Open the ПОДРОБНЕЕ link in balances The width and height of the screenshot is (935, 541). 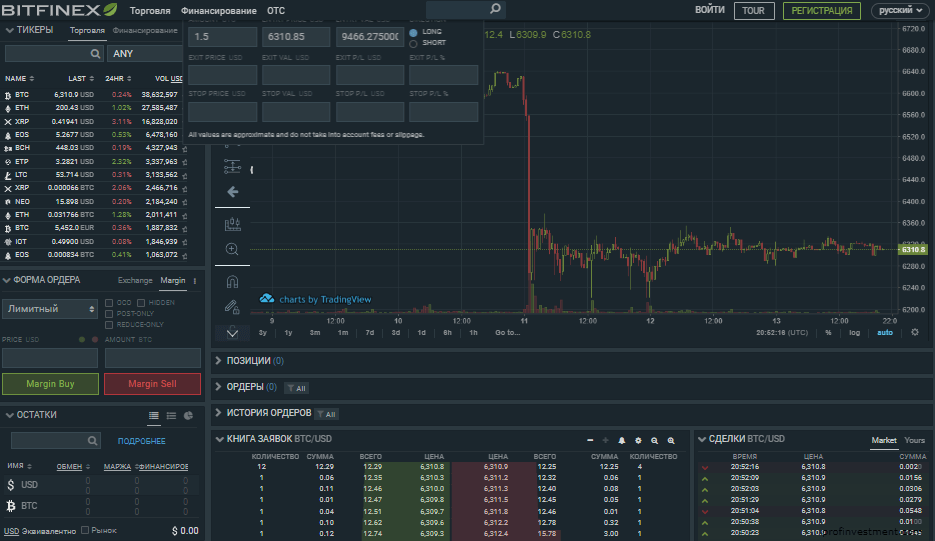pyautogui.click(x=142, y=441)
